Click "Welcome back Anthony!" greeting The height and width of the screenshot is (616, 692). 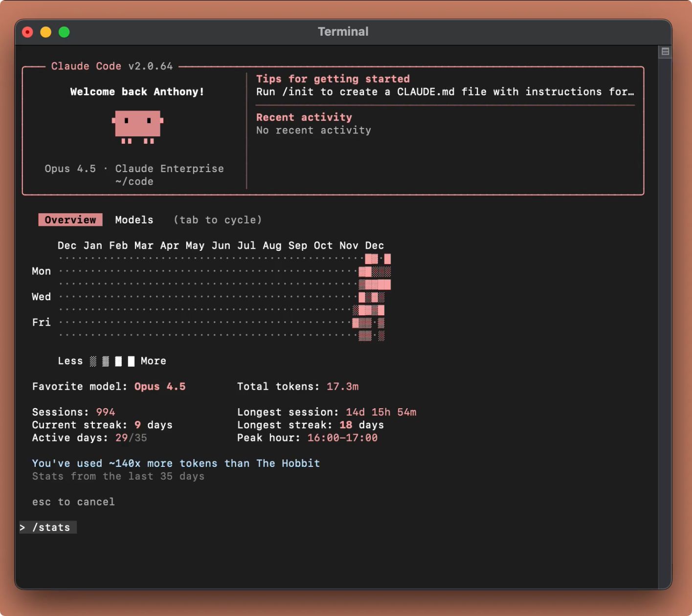point(137,92)
